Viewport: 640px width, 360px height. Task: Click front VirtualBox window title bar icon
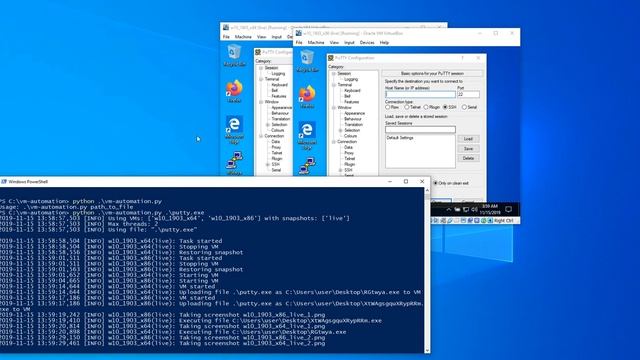[299, 33]
